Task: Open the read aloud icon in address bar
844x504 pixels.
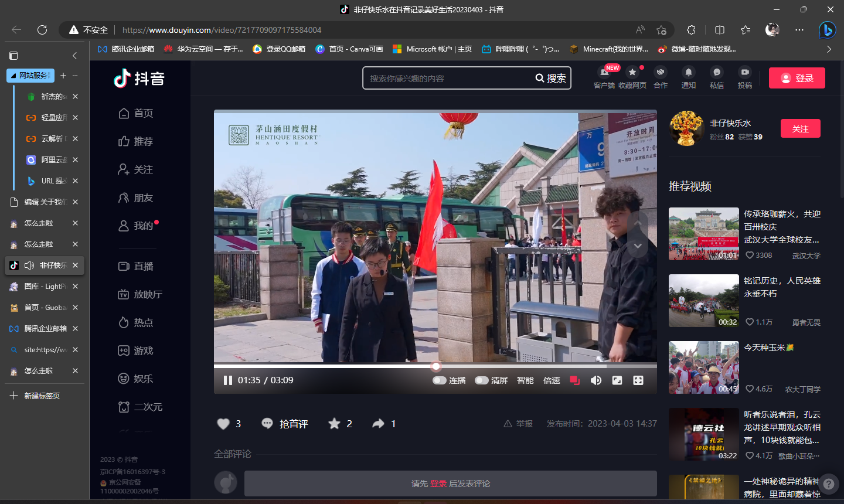Action: [640, 30]
